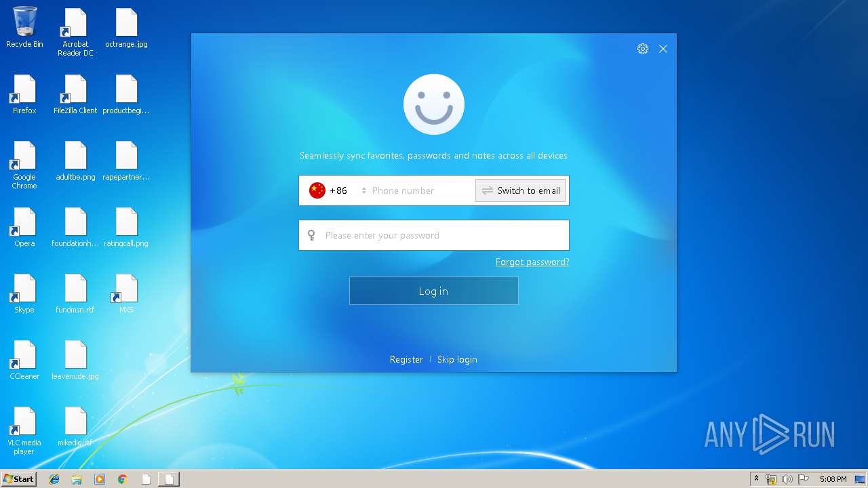This screenshot has height=488, width=868.
Task: Select adultbe.png on desktop
Action: [x=75, y=160]
